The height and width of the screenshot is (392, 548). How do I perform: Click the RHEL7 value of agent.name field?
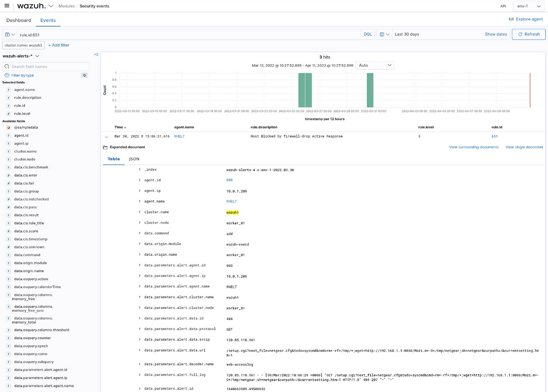(231, 201)
